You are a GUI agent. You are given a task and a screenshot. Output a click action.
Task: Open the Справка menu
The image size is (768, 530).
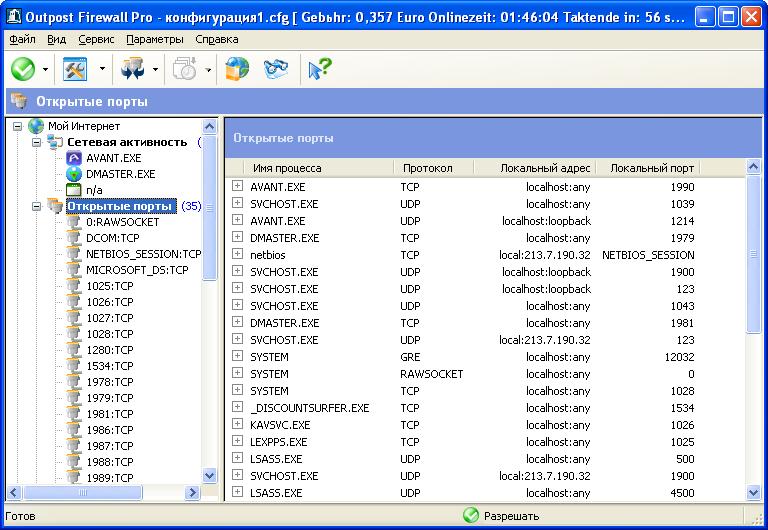(216, 39)
